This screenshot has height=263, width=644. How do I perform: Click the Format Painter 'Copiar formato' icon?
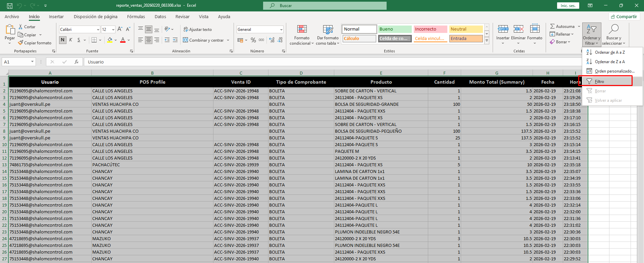point(20,43)
